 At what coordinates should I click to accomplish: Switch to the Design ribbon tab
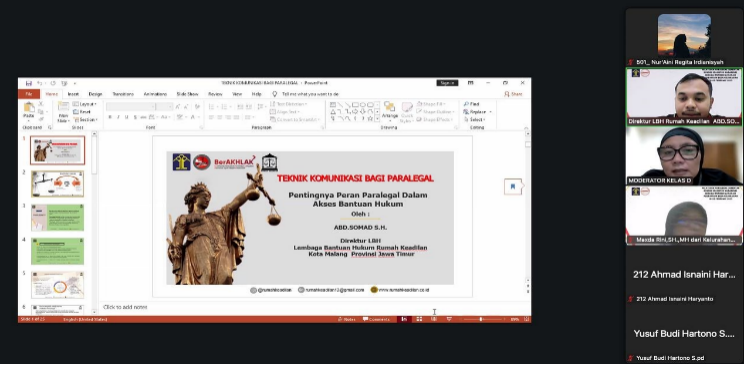tap(95, 94)
